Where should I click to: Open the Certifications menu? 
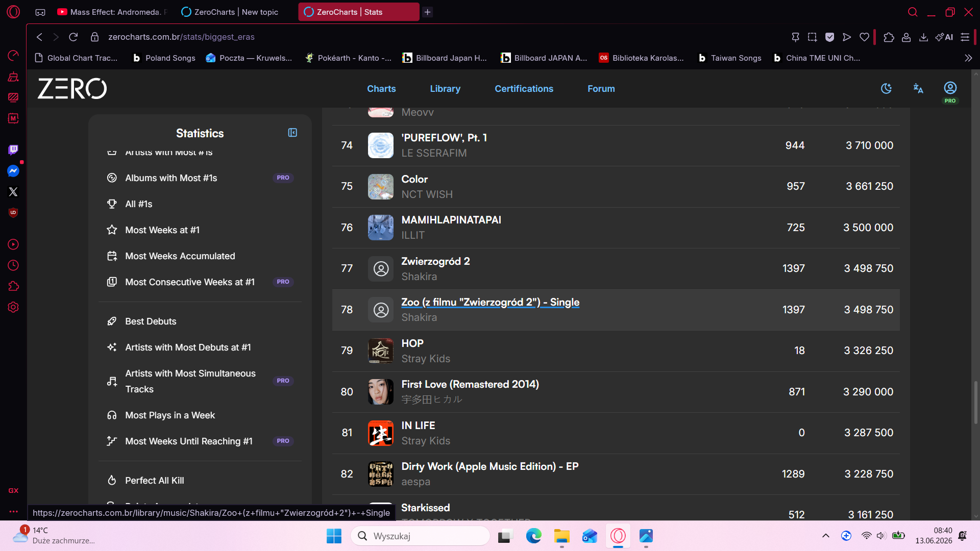point(524,89)
